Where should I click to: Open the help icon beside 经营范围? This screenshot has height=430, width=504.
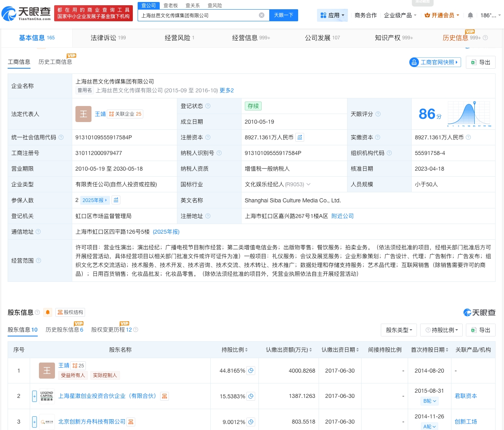click(x=39, y=261)
